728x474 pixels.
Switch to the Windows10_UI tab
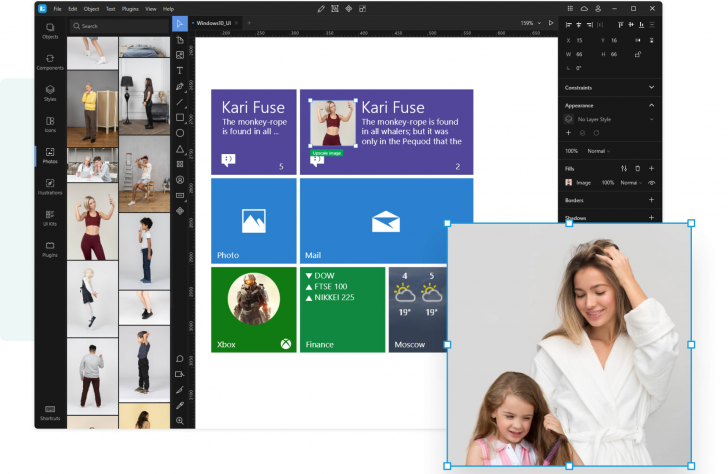(x=214, y=23)
